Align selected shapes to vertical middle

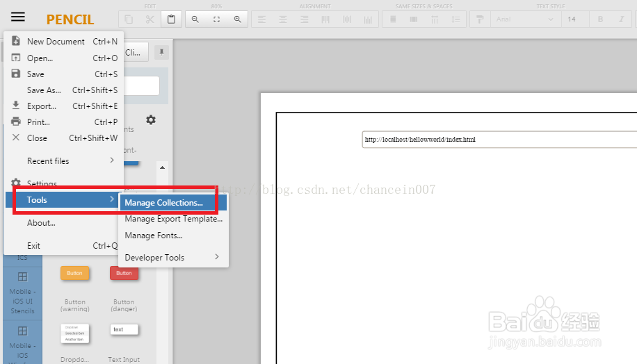pos(346,19)
